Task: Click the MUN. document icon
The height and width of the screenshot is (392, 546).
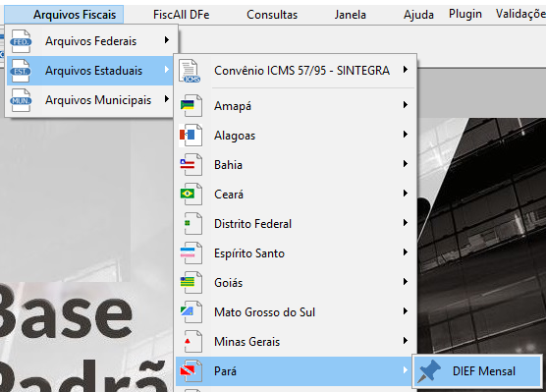Action: 21,100
